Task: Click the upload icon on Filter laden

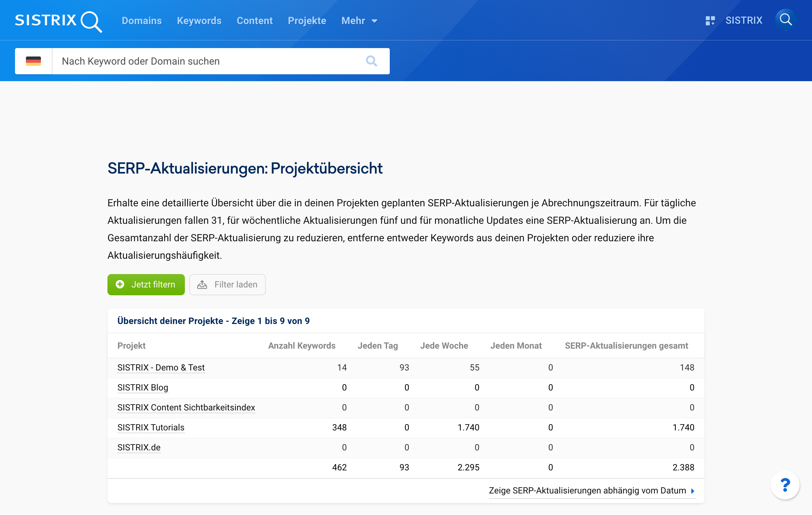Action: tap(202, 284)
